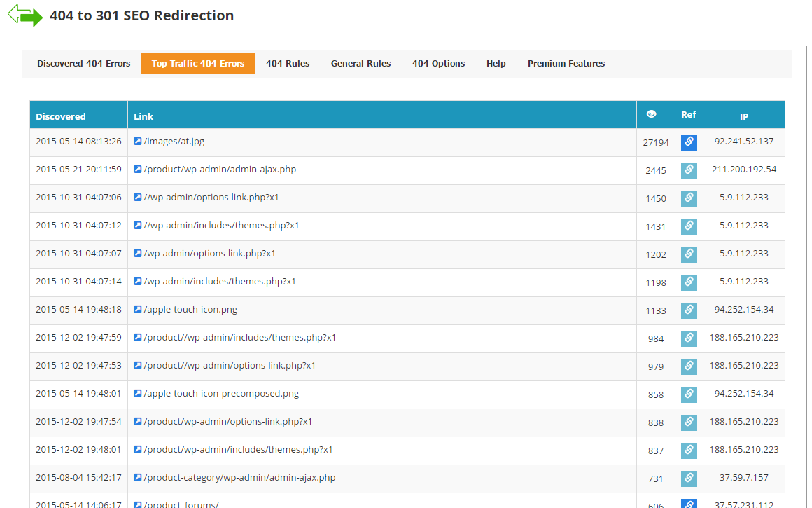The width and height of the screenshot is (812, 508).
Task: Open referrer icon for /wp-admin/includes/themes.php?x1 row
Action: tap(689, 282)
